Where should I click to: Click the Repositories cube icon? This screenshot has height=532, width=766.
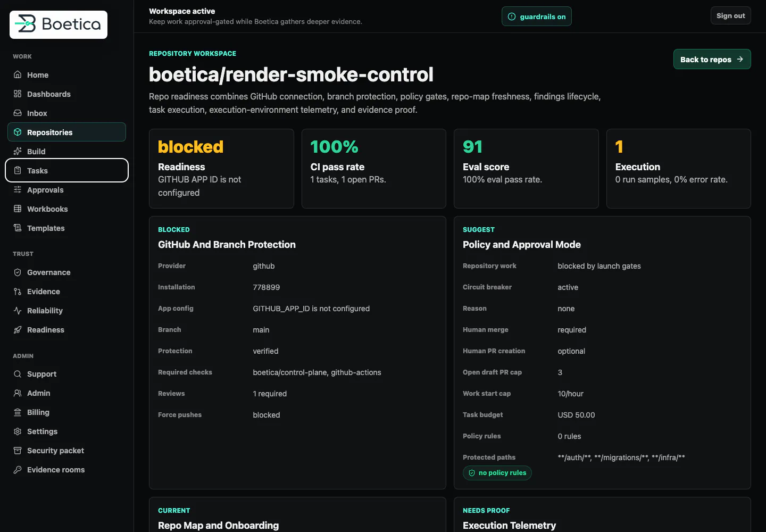[x=18, y=132]
